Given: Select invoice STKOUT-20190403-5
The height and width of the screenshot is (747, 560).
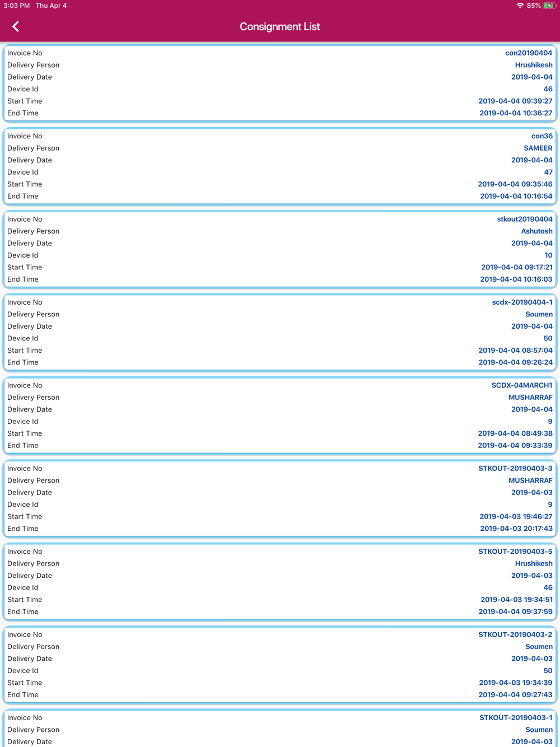Looking at the screenshot, I should pyautogui.click(x=515, y=552).
